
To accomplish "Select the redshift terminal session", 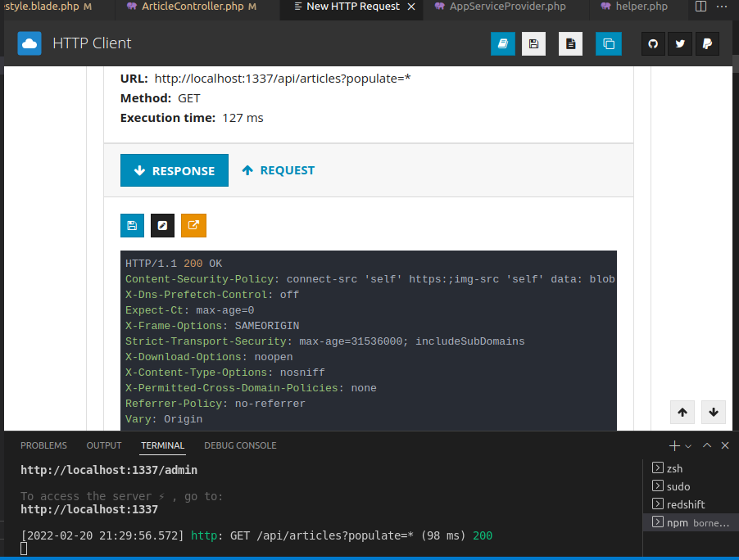I will [x=691, y=504].
